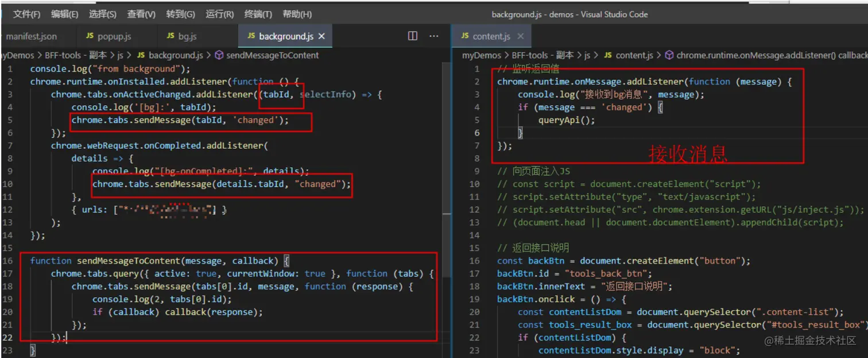Open the js folder breadcrumb in left editor
This screenshot has height=358, width=868.
click(x=121, y=55)
